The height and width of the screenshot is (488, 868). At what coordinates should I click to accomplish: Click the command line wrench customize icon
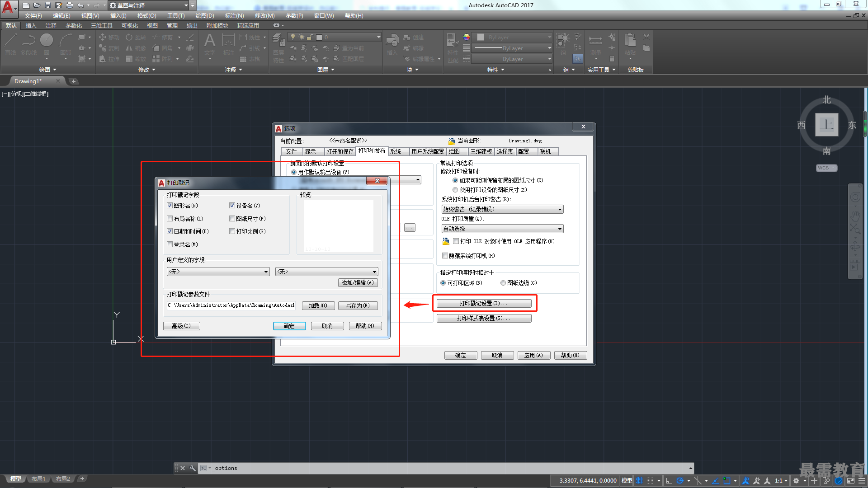(193, 468)
